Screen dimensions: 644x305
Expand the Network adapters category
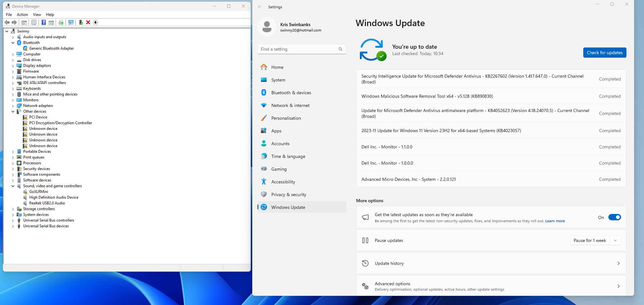[x=13, y=106]
